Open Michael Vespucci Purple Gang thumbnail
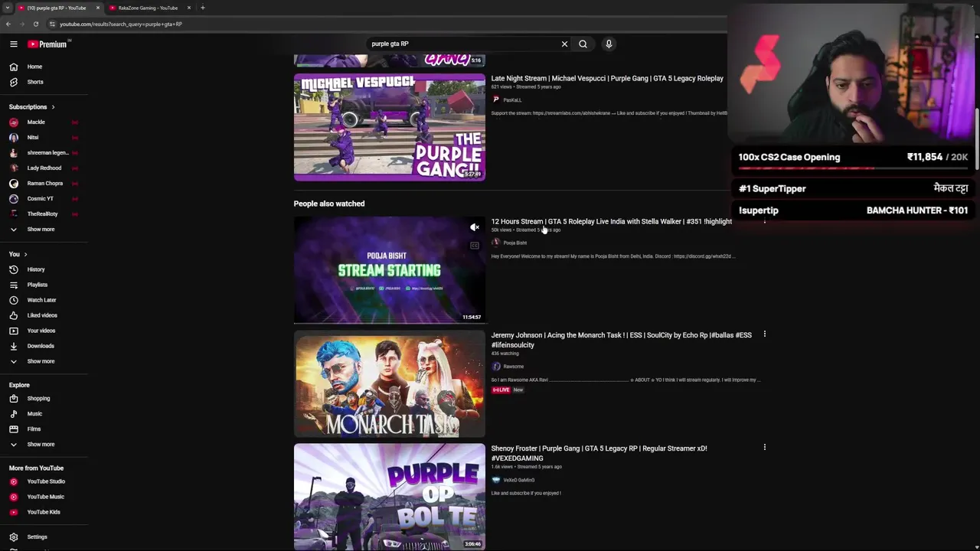980x551 pixels. (389, 127)
